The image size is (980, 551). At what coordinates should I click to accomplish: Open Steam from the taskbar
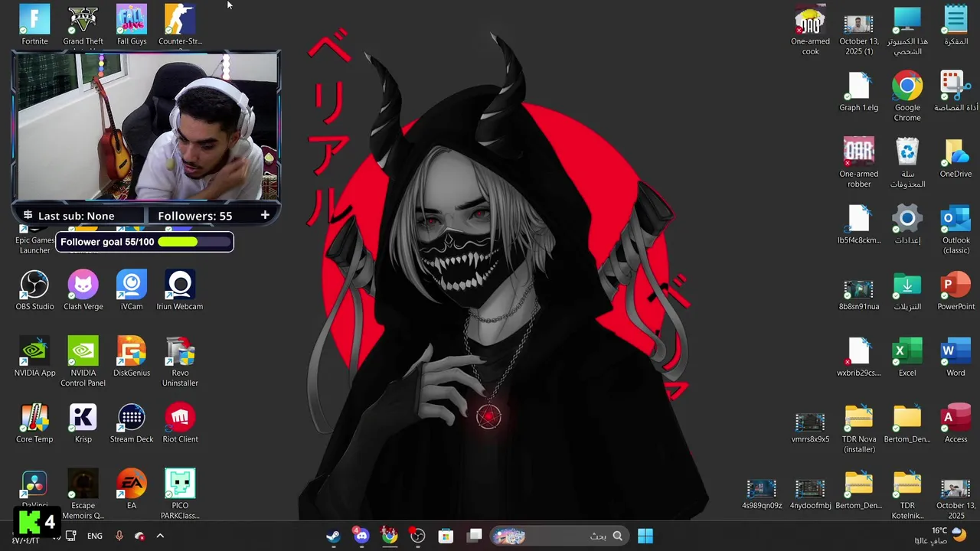(x=333, y=536)
